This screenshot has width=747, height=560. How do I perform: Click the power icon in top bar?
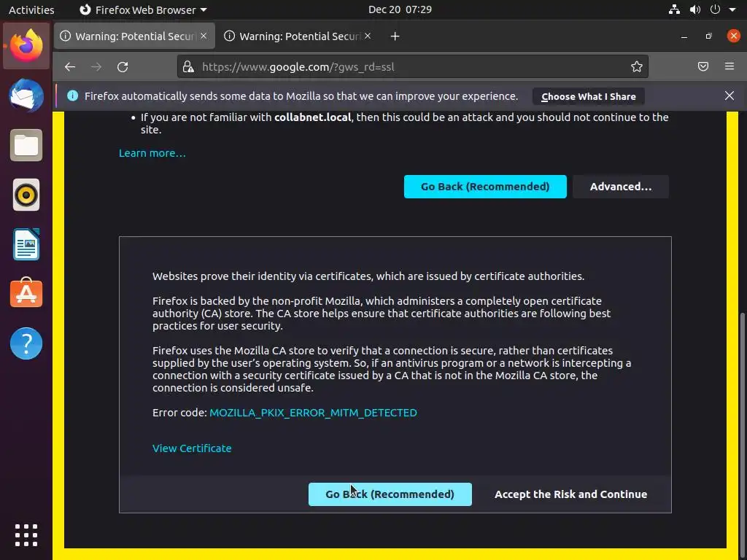pos(715,9)
